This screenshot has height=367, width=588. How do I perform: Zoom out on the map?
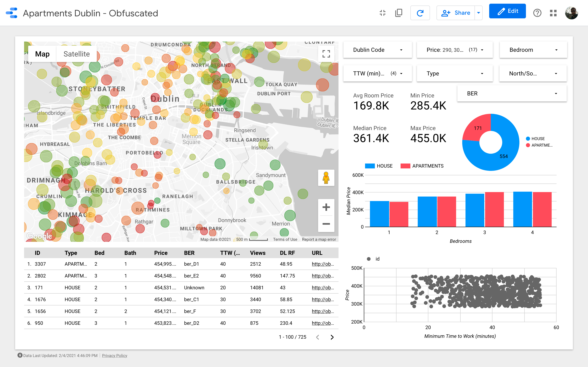click(326, 224)
